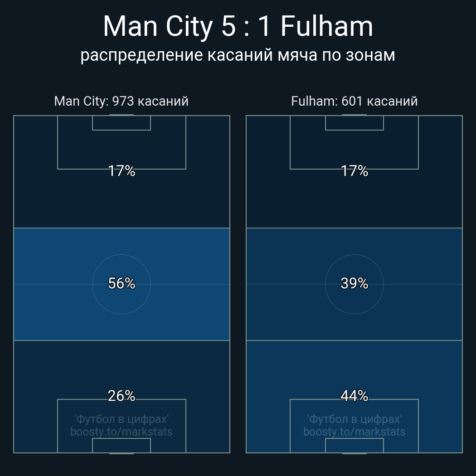This screenshot has height=476, width=476.
Task: Click the 17% label on Fulham's pitch
Action: coord(354,171)
